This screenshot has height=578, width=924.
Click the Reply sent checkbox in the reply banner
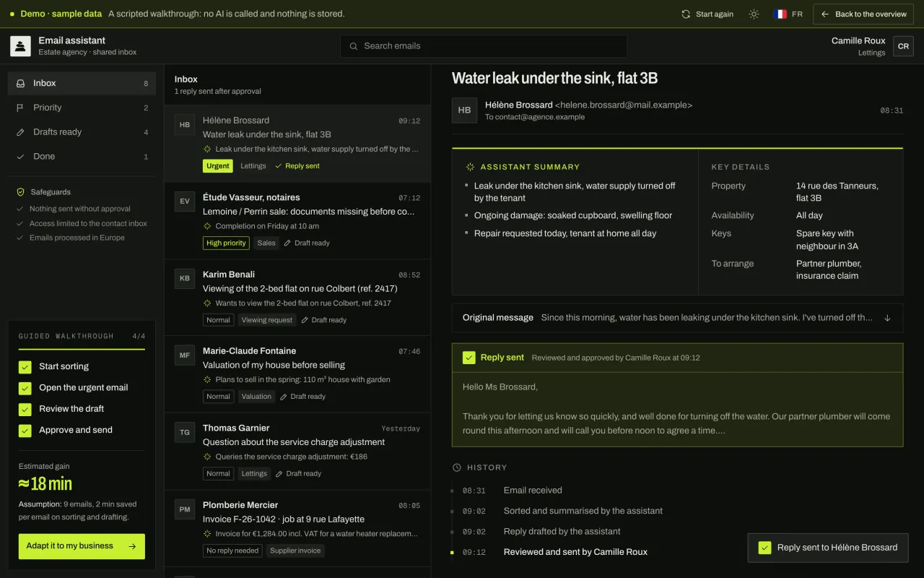click(x=469, y=358)
